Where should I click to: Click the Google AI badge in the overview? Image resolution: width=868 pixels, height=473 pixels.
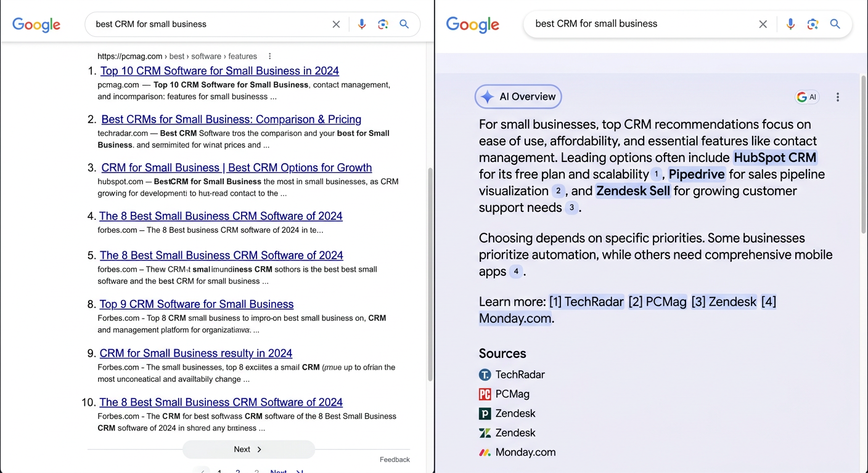[807, 97]
